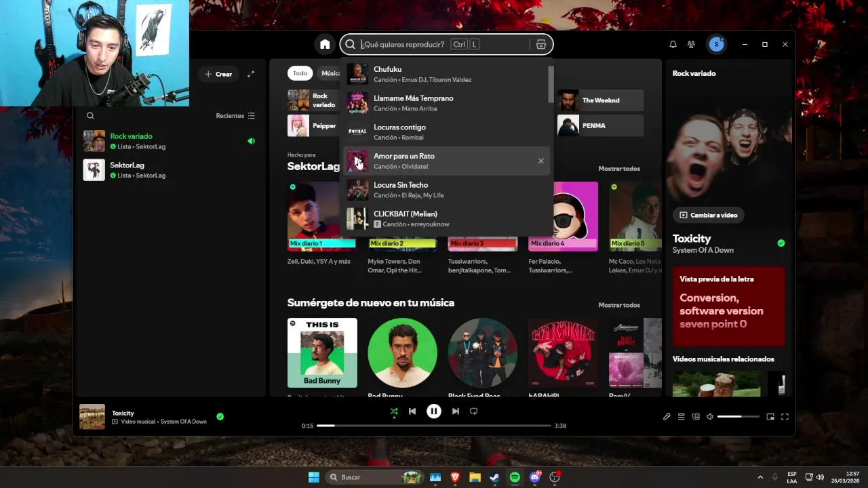868x488 pixels.
Task: Search in library magnifier icon
Action: (90, 116)
